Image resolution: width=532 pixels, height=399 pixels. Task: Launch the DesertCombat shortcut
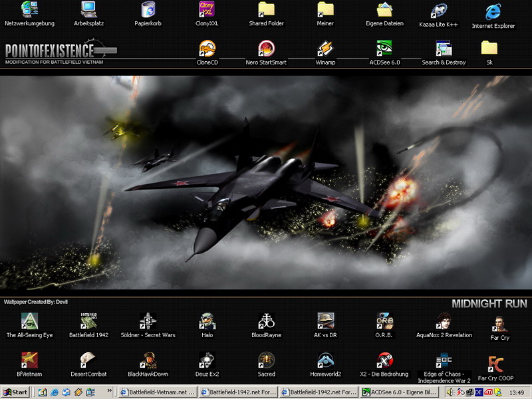coord(89,364)
